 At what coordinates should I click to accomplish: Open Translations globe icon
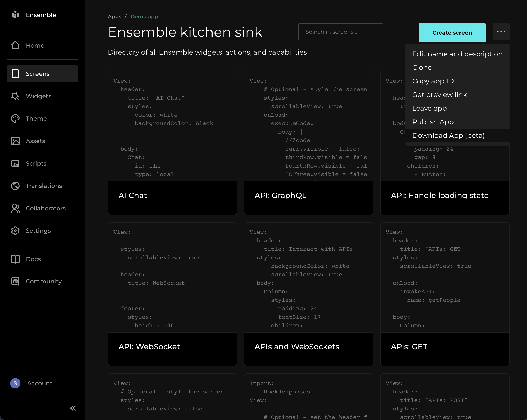point(15,186)
